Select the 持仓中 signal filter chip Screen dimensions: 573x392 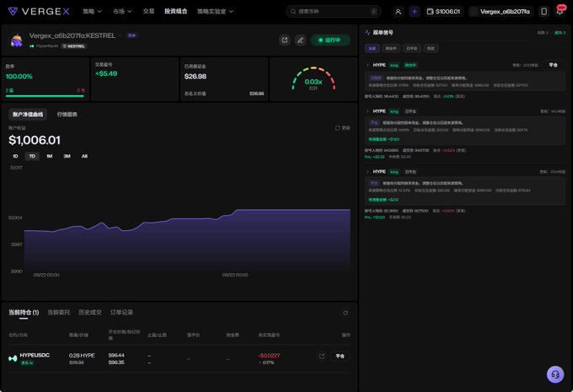click(391, 48)
